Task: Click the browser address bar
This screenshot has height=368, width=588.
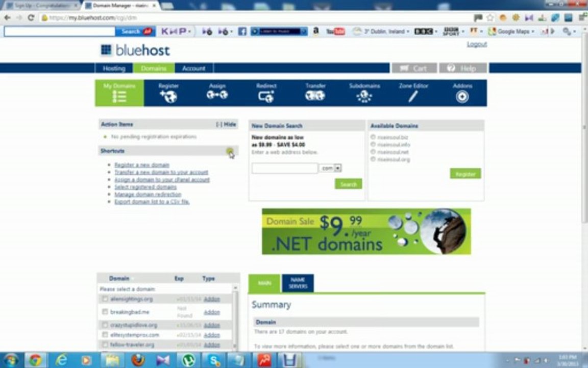Action: pos(255,18)
